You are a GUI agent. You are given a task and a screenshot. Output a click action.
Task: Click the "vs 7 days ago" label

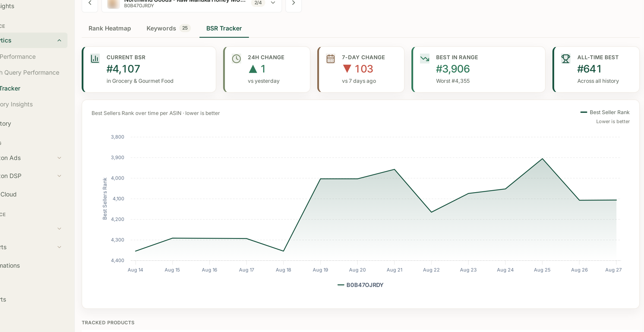[359, 81]
